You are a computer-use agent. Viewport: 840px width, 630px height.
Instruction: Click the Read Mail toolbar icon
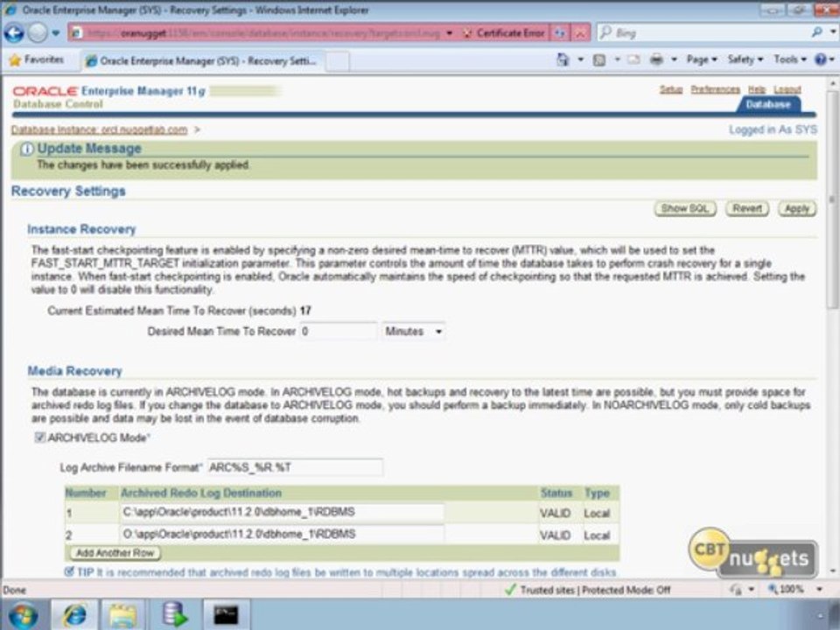point(633,59)
